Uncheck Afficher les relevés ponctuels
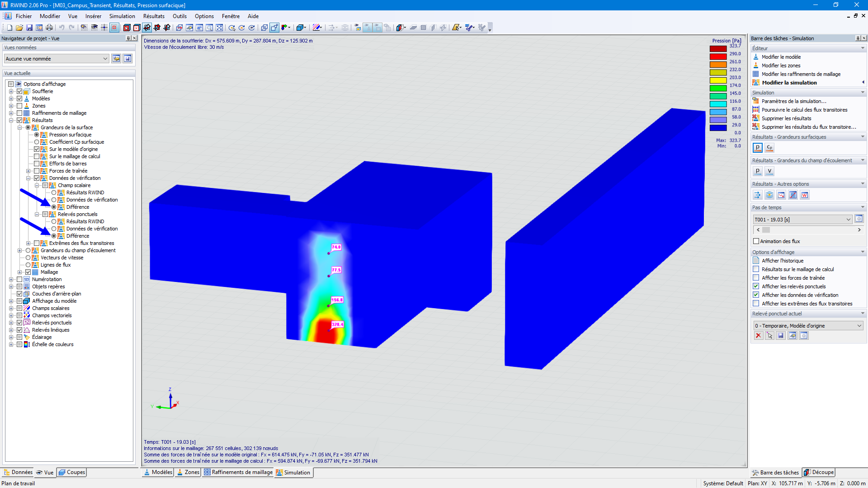This screenshot has height=488, width=868. click(756, 286)
